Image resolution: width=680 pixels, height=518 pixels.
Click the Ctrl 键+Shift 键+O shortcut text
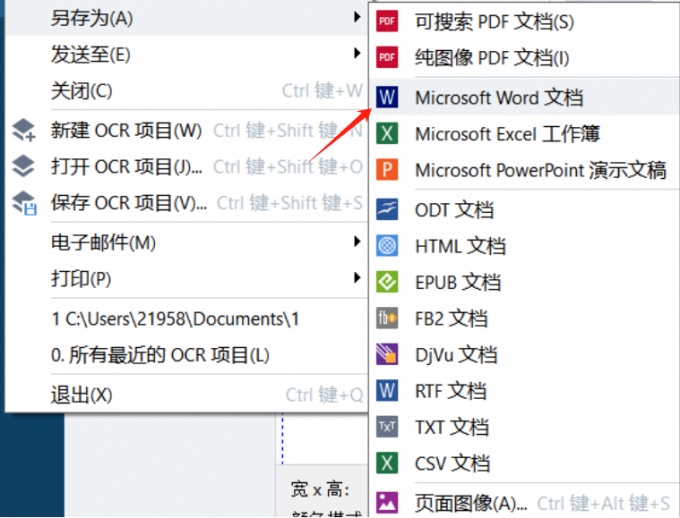[288, 167]
